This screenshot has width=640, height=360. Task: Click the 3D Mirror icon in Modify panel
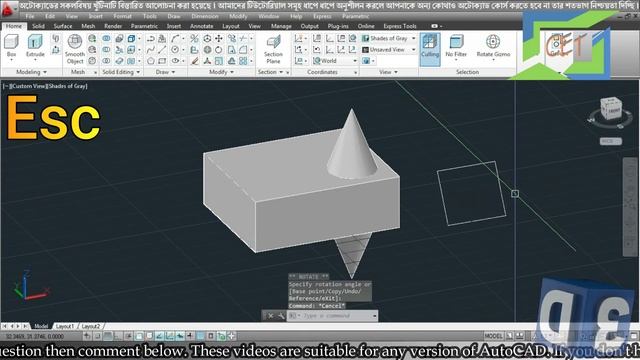195,38
